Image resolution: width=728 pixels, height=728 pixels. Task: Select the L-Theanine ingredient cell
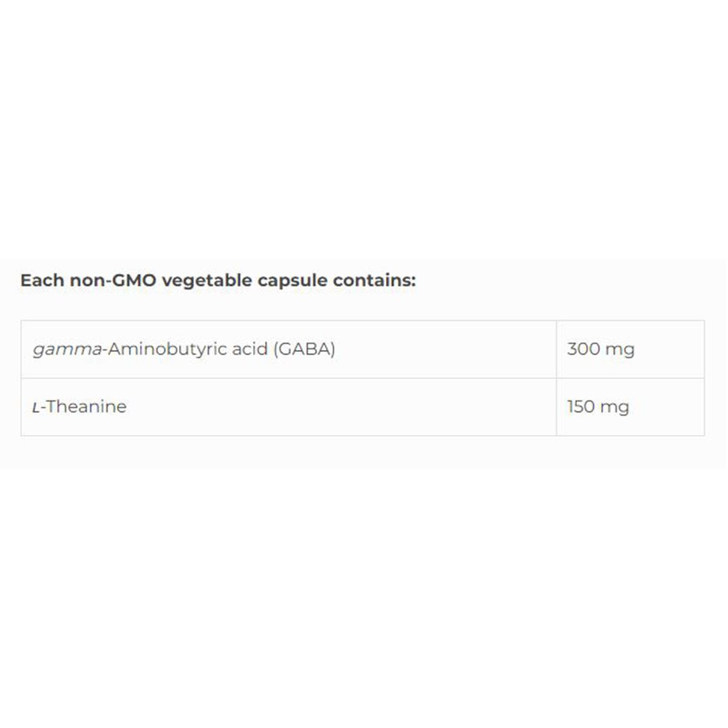click(x=289, y=406)
